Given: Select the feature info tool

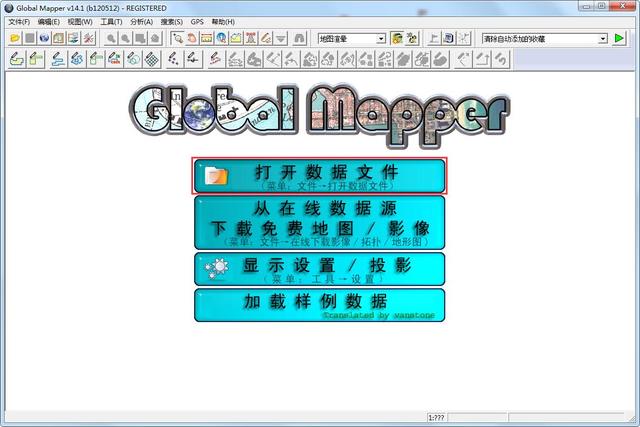Looking at the screenshot, I should pyautogui.click(x=222, y=38).
